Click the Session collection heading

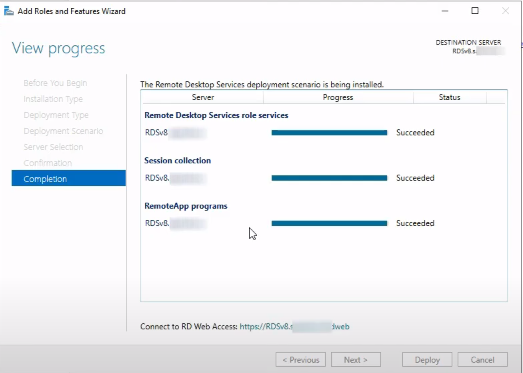click(x=177, y=160)
